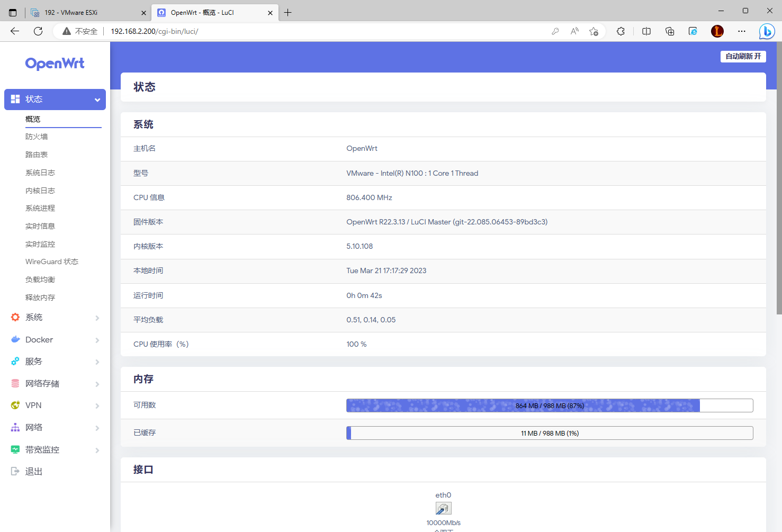Select the OpenWrt - 概览 - LuCI tab
The height and width of the screenshot is (532, 782).
point(214,13)
